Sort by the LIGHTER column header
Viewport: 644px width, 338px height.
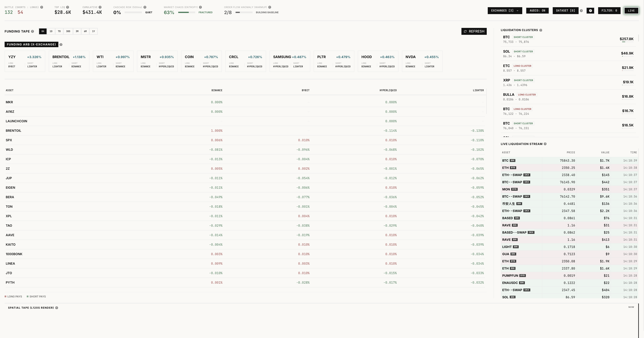click(478, 90)
